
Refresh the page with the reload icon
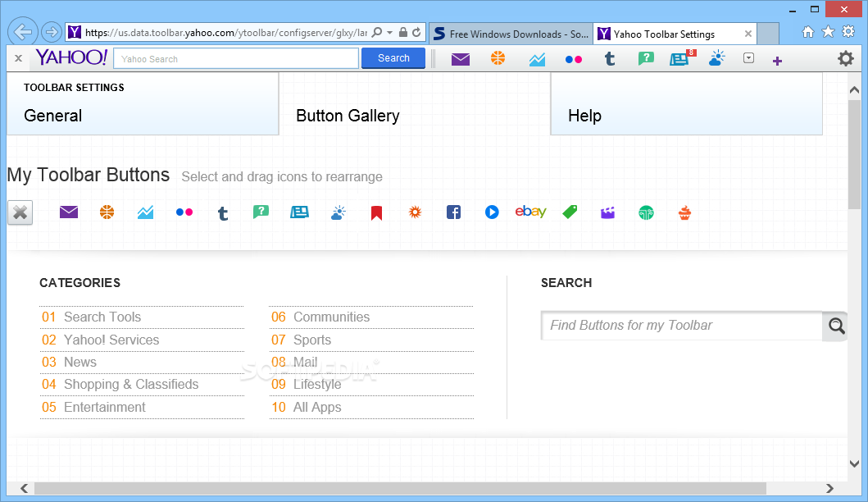[x=416, y=33]
